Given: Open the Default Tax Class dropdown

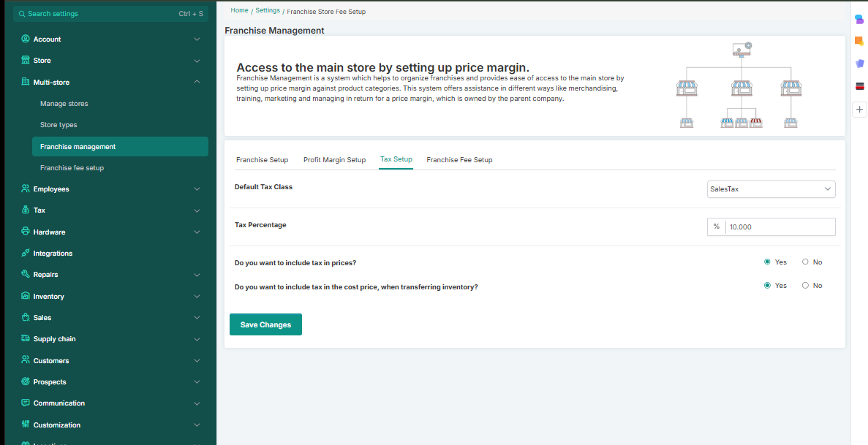Looking at the screenshot, I should [x=771, y=189].
